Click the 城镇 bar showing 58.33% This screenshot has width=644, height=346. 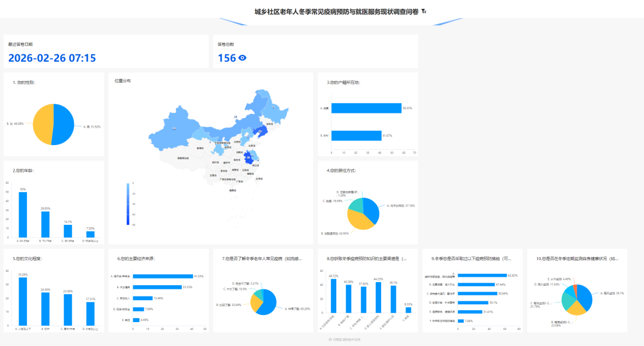[366, 108]
